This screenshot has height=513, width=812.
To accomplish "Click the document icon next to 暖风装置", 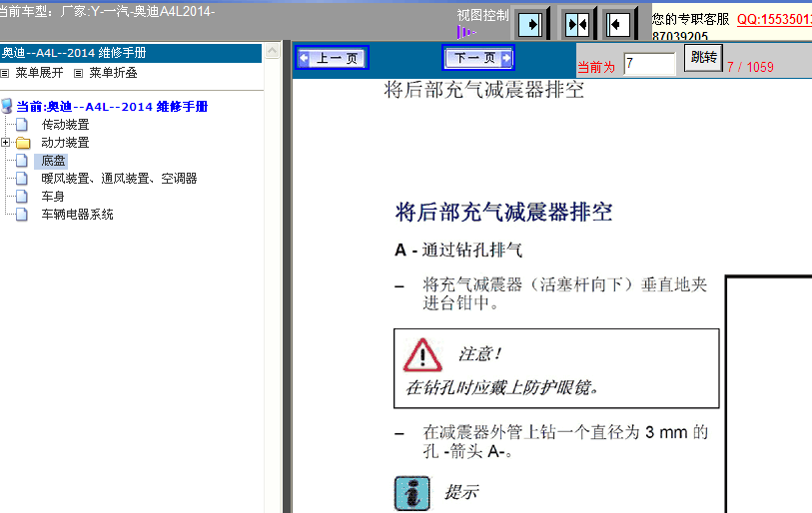I will tap(22, 179).
